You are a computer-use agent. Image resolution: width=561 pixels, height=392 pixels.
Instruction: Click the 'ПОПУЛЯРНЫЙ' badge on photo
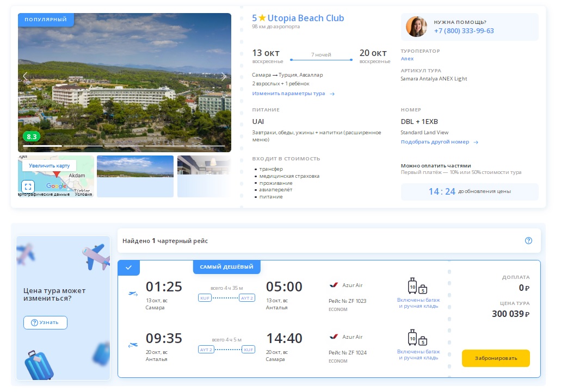pyautogui.click(x=46, y=20)
